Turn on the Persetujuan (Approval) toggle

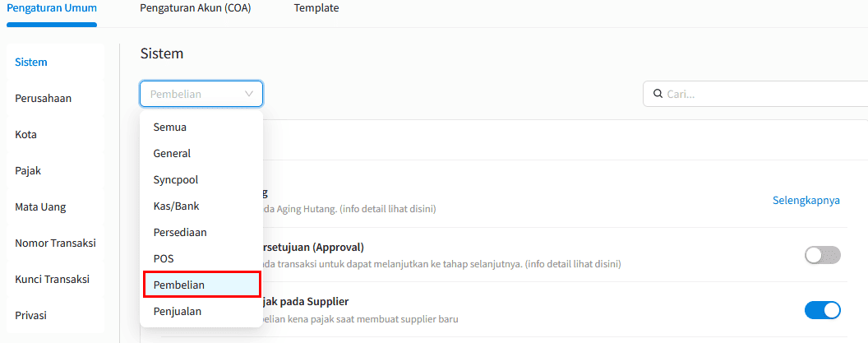pyautogui.click(x=822, y=255)
